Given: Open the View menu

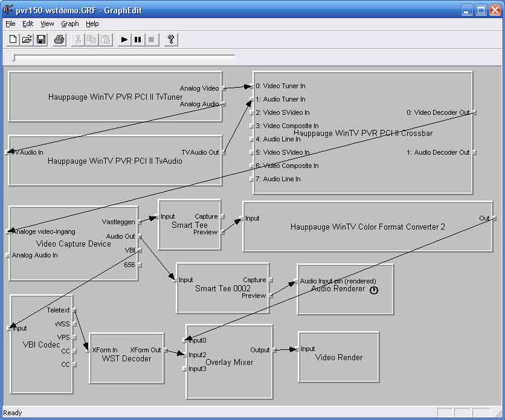Looking at the screenshot, I should coord(47,24).
